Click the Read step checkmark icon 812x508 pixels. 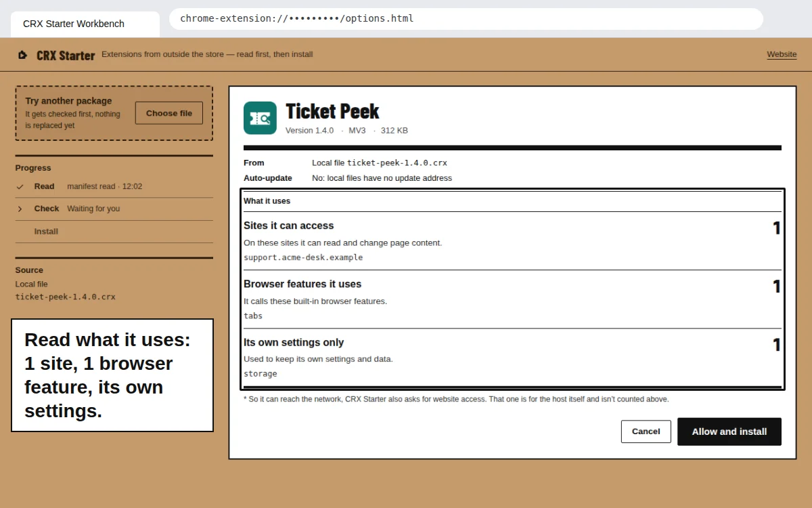(20, 186)
